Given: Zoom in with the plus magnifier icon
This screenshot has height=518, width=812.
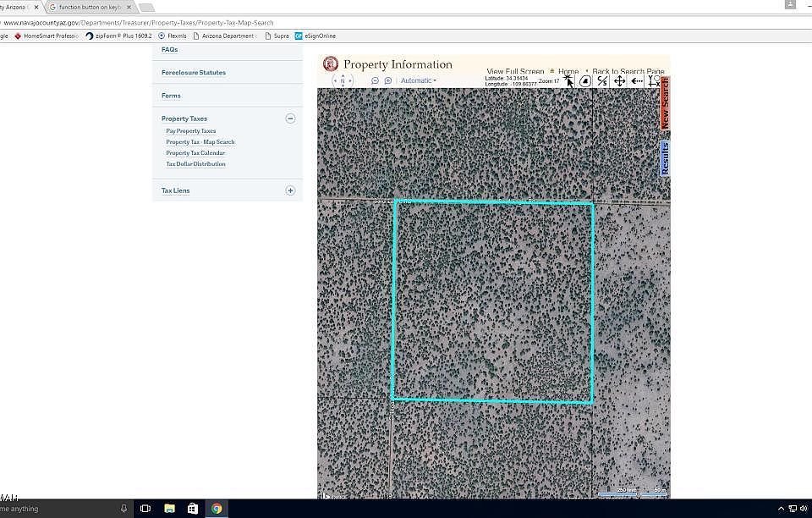Looking at the screenshot, I should 388,80.
